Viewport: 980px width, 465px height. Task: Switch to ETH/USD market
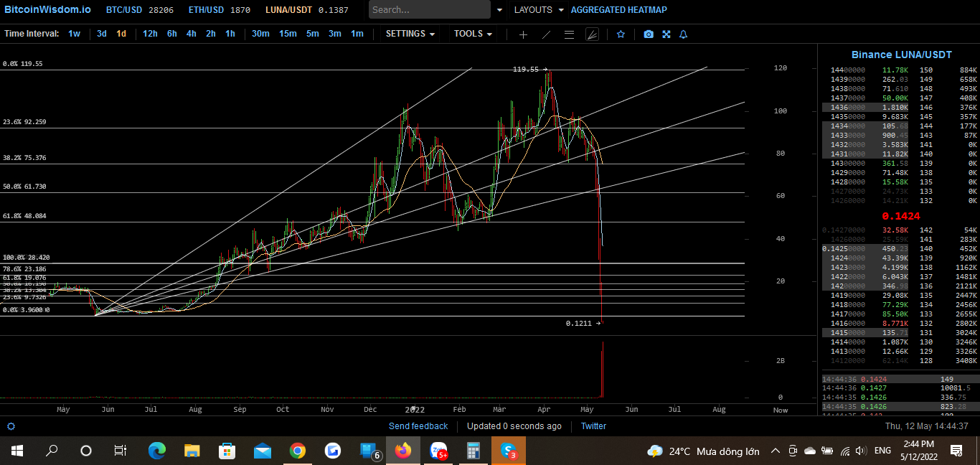220,10
